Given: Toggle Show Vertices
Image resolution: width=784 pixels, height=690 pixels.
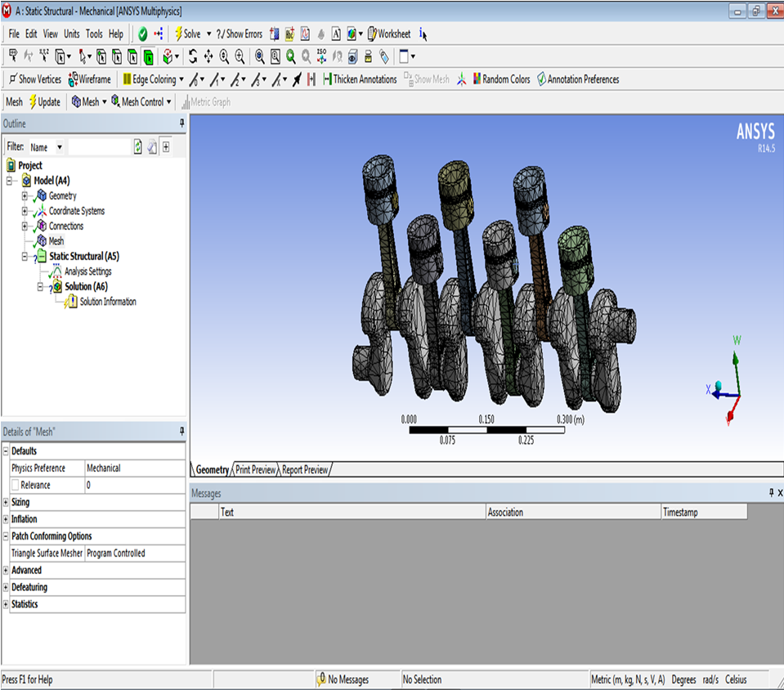Looking at the screenshot, I should [x=35, y=79].
